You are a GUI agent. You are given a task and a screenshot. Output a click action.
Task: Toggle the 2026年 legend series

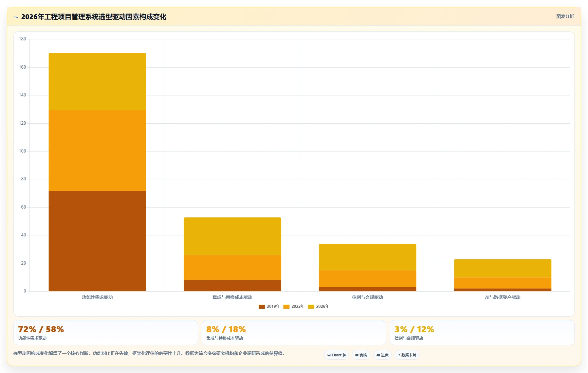pos(319,306)
